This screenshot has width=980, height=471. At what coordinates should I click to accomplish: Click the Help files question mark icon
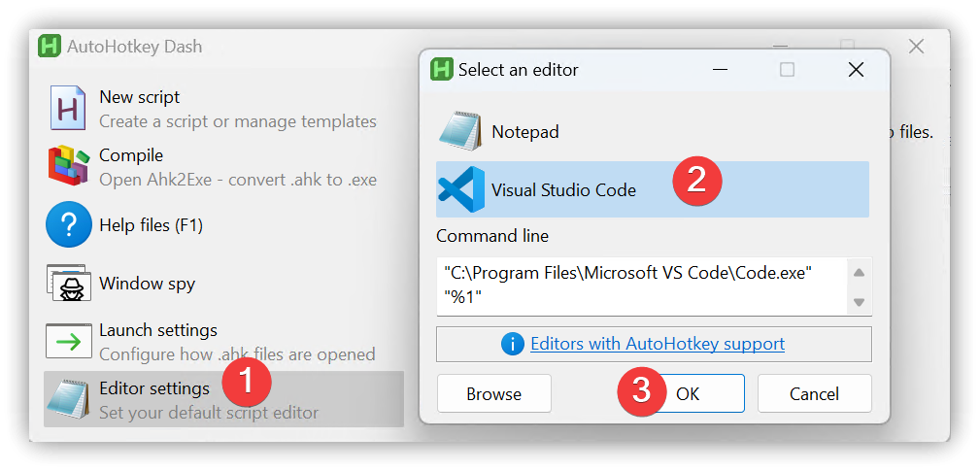point(69,224)
